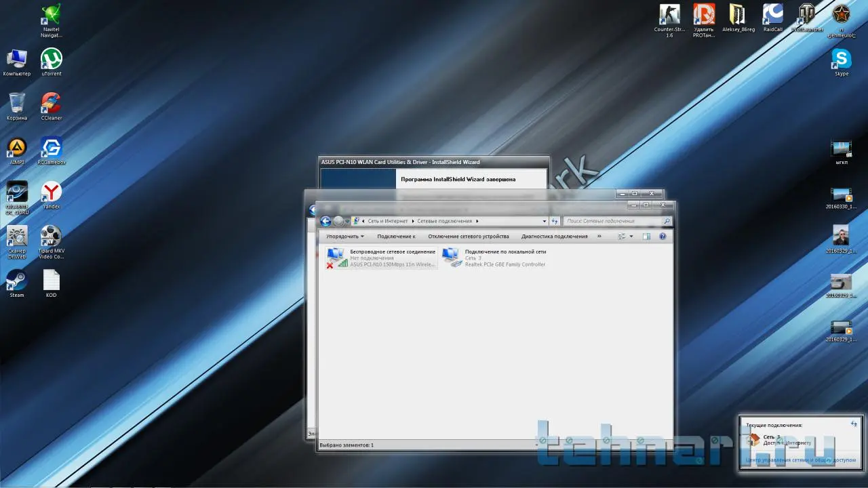This screenshot has height=488, width=868.
Task: Open the recent pages dropdown beside navigation arrows
Action: (348, 221)
